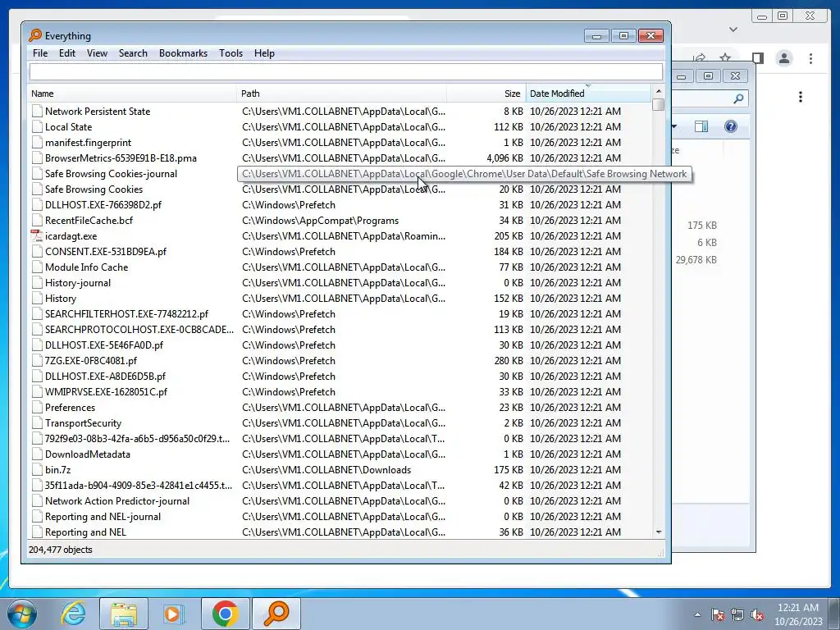The height and width of the screenshot is (630, 840).
Task: Click the results scrollbar down arrow
Action: (659, 532)
